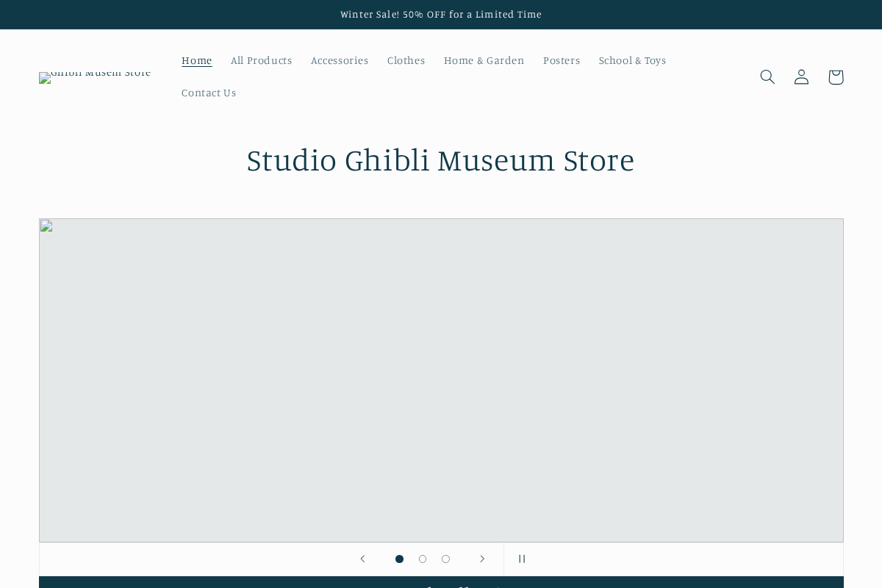Viewport: 882px width, 588px height.
Task: Click the Ghibli Museum Store logo
Action: pos(95,77)
